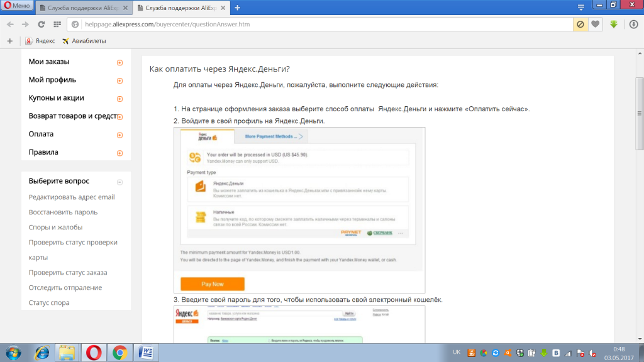Screen dimensions: 644x362
Task: Switch to Opera in the taskbar
Action: [x=94, y=353]
